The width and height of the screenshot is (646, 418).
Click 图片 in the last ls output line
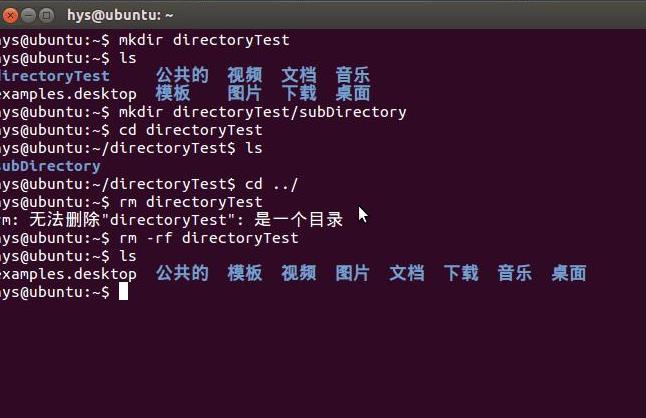point(352,274)
